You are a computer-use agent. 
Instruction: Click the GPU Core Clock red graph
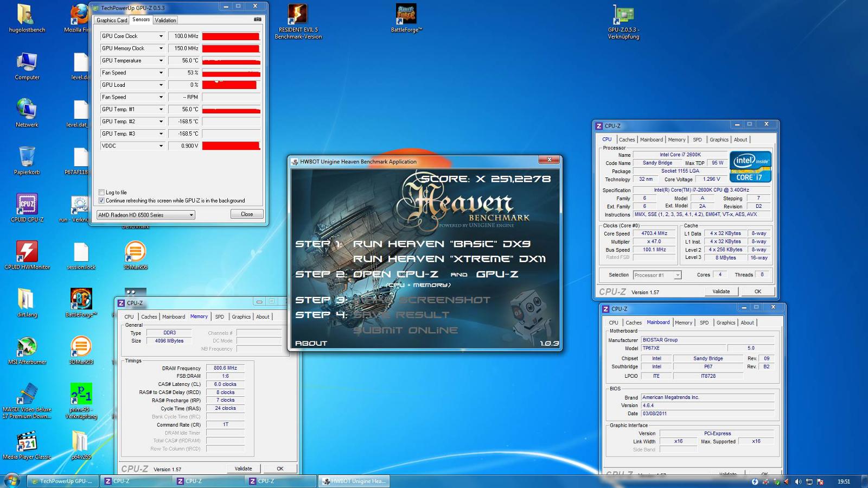(231, 36)
